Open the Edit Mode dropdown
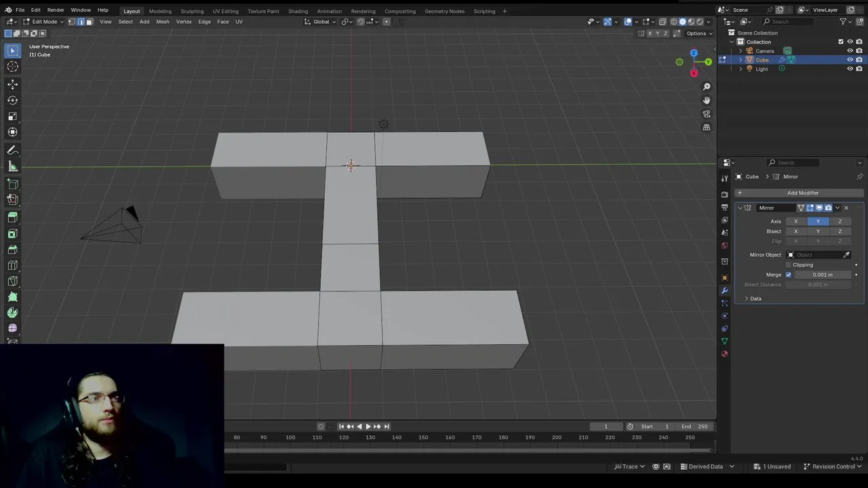Viewport: 868px width, 488px height. (x=43, y=22)
